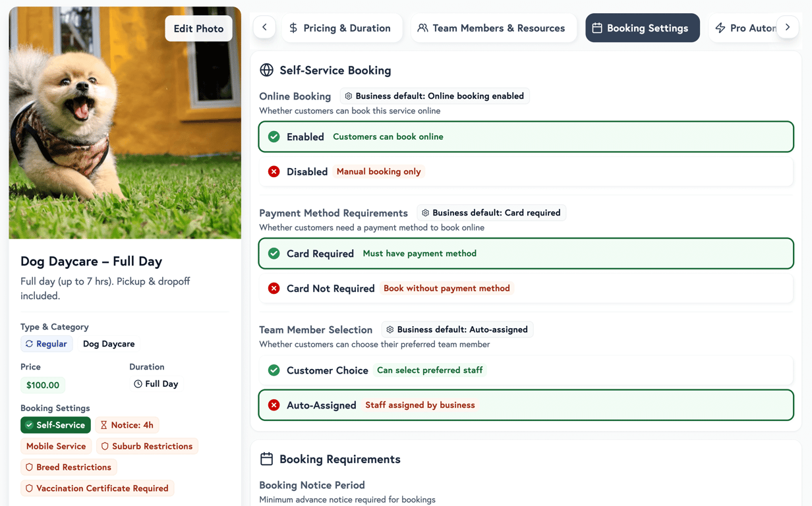Click the hourglass icon on Notice: 4h badge
This screenshot has width=812, height=506.
coord(103,425)
